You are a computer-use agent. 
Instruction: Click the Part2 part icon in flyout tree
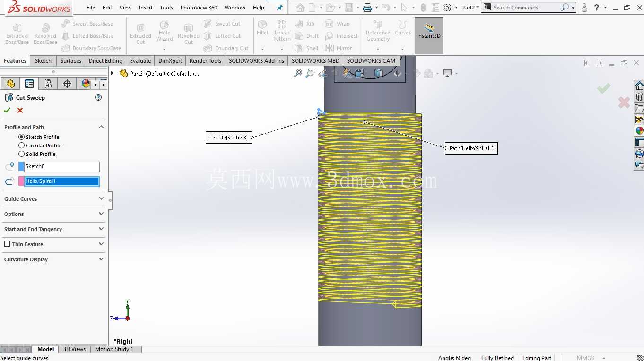click(x=124, y=73)
